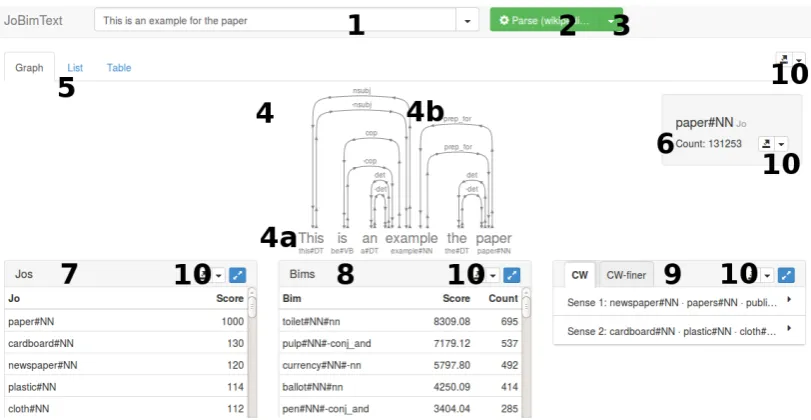Maximize the Bims panel with the blue expand icon
Viewport: 811px width, 420px height.
point(512,275)
